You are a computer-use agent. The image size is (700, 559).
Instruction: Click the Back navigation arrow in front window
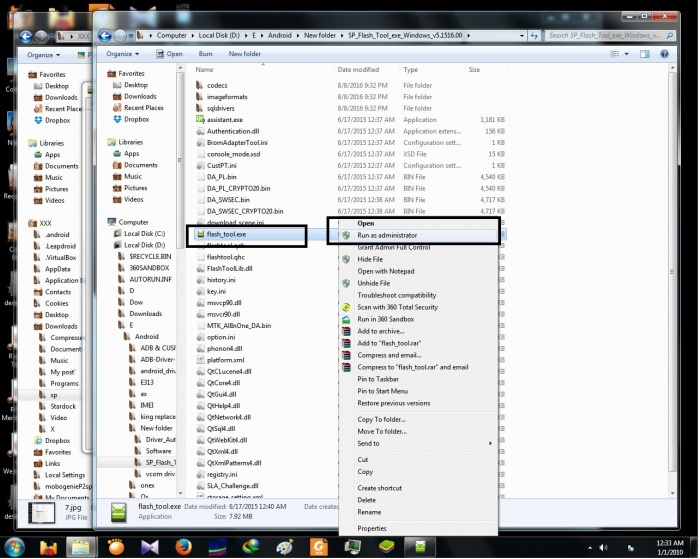tap(105, 35)
